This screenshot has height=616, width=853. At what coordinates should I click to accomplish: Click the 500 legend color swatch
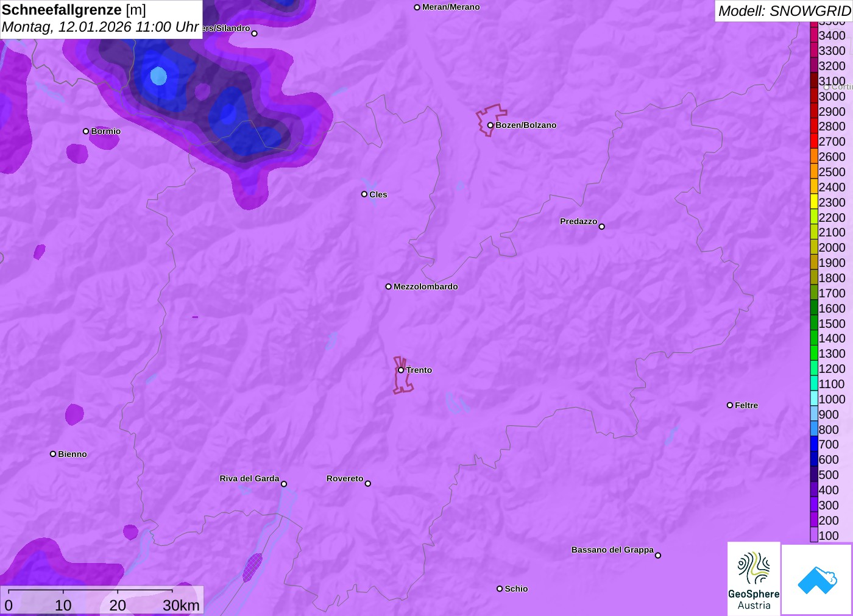coord(814,474)
